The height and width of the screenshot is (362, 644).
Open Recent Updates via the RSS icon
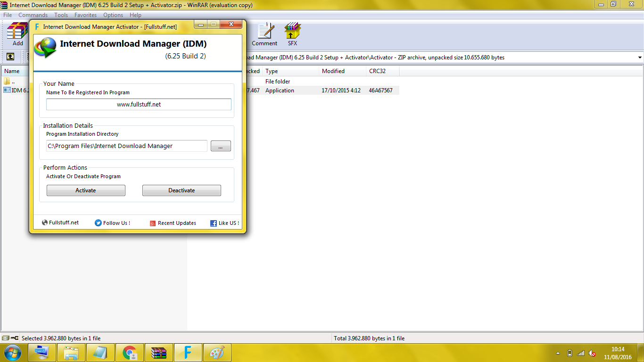[x=153, y=222]
